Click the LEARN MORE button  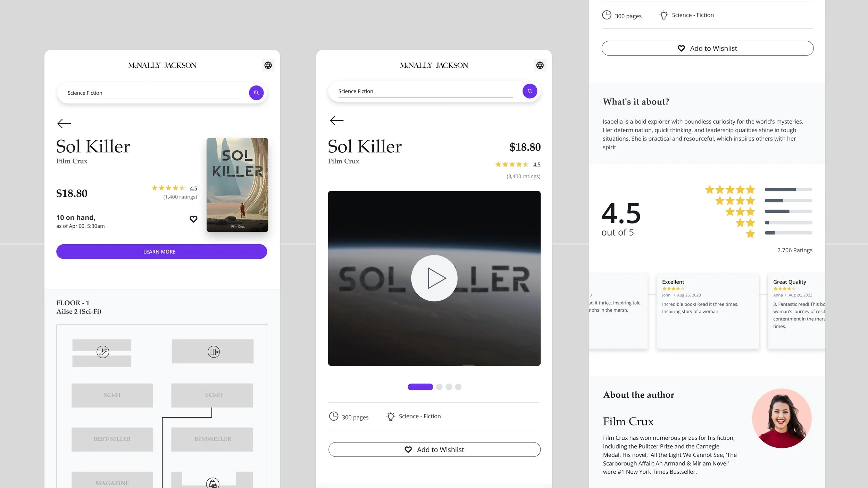pyautogui.click(x=161, y=252)
